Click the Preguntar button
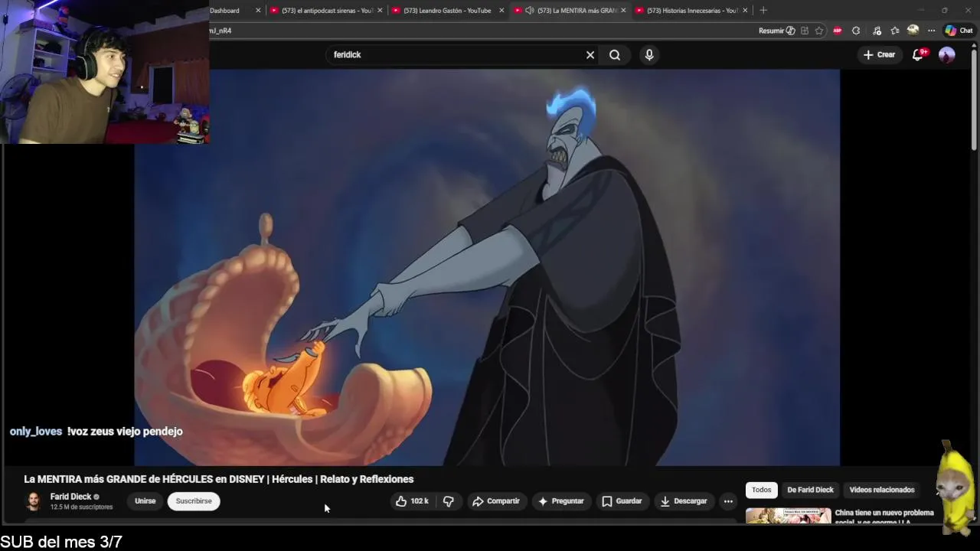980x551 pixels. click(x=560, y=501)
